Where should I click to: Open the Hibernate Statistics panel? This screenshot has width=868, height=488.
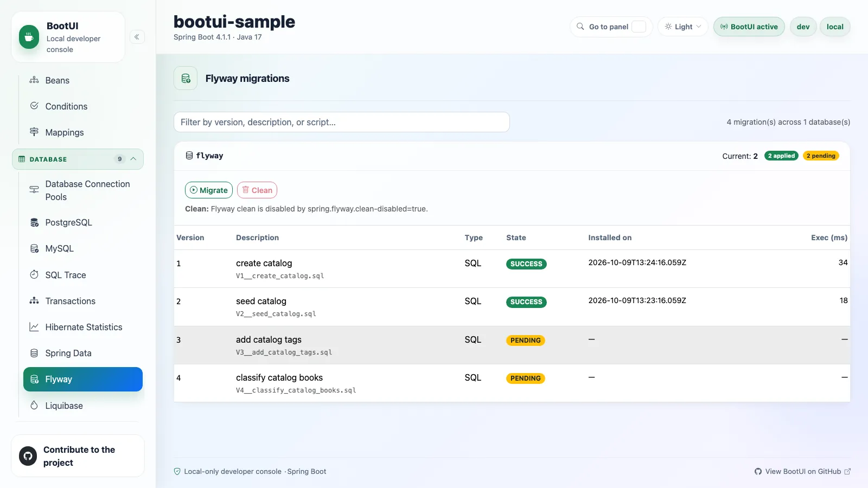click(83, 327)
